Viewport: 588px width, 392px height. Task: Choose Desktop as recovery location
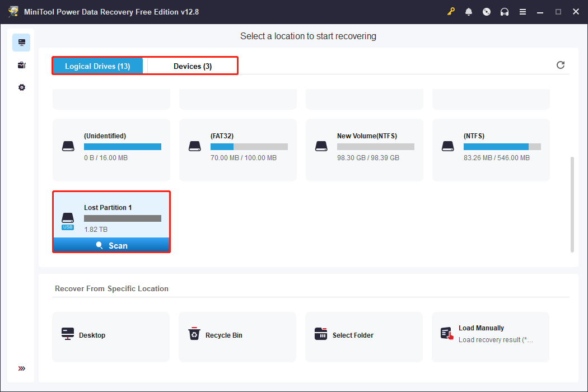coord(111,336)
